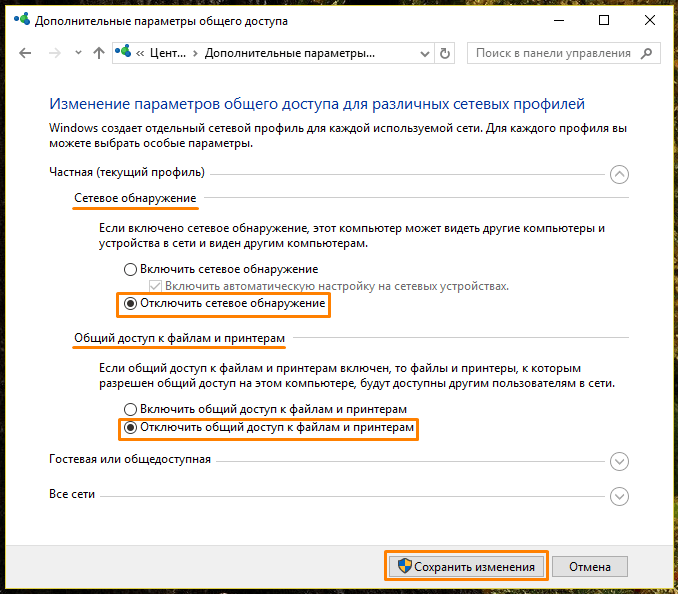678x594 pixels.
Task: Click the forward navigation arrow
Action: pos(54,53)
